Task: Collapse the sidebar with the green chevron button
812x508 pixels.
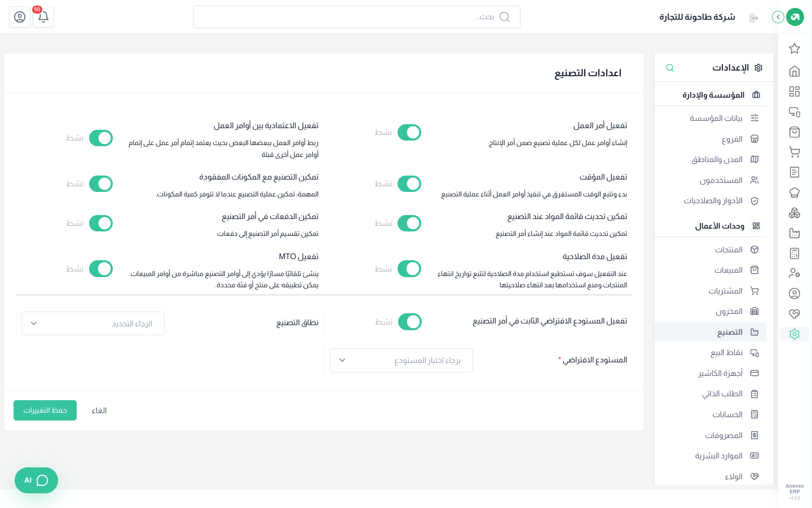Action: (x=778, y=17)
